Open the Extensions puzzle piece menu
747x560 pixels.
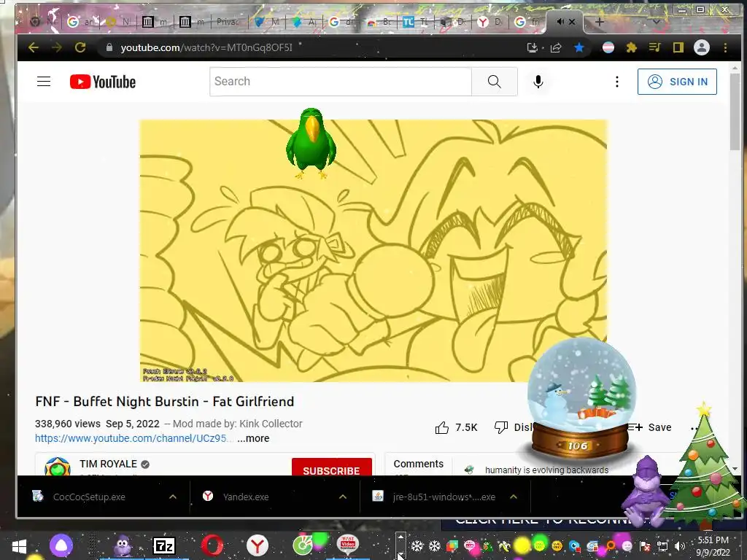631,47
